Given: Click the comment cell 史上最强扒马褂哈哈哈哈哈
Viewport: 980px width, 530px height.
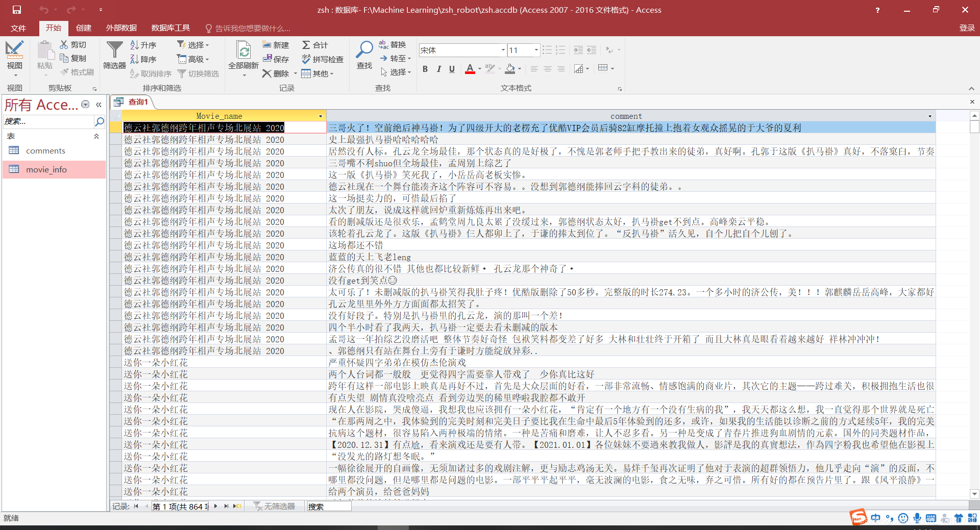Looking at the screenshot, I should [x=631, y=140].
